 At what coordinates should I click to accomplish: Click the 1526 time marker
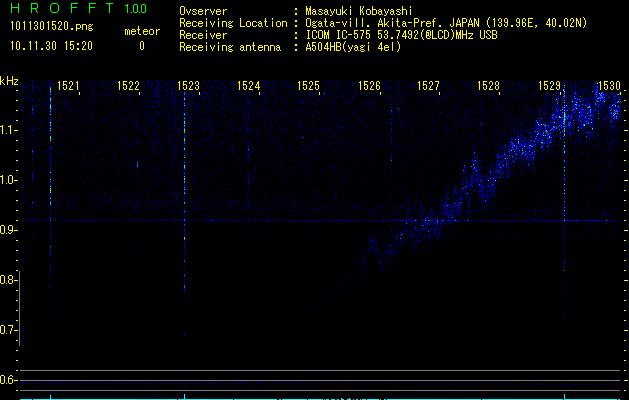[x=369, y=85]
